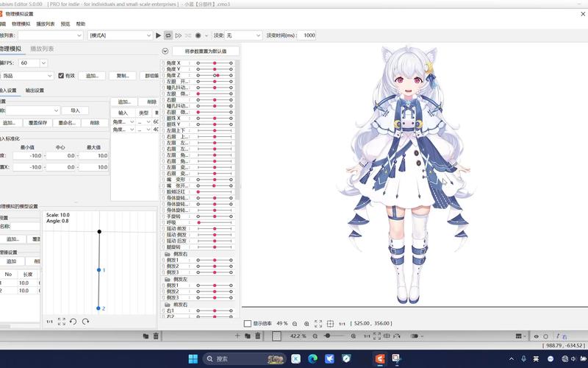The width and height of the screenshot is (588, 368).
Task: Click the 角度 X parameter slider
Action: 215,63
